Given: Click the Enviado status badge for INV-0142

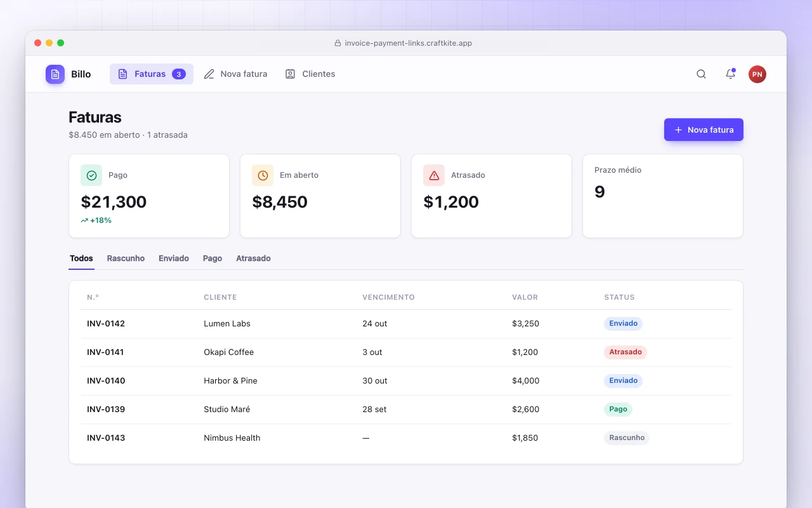Looking at the screenshot, I should pos(623,324).
